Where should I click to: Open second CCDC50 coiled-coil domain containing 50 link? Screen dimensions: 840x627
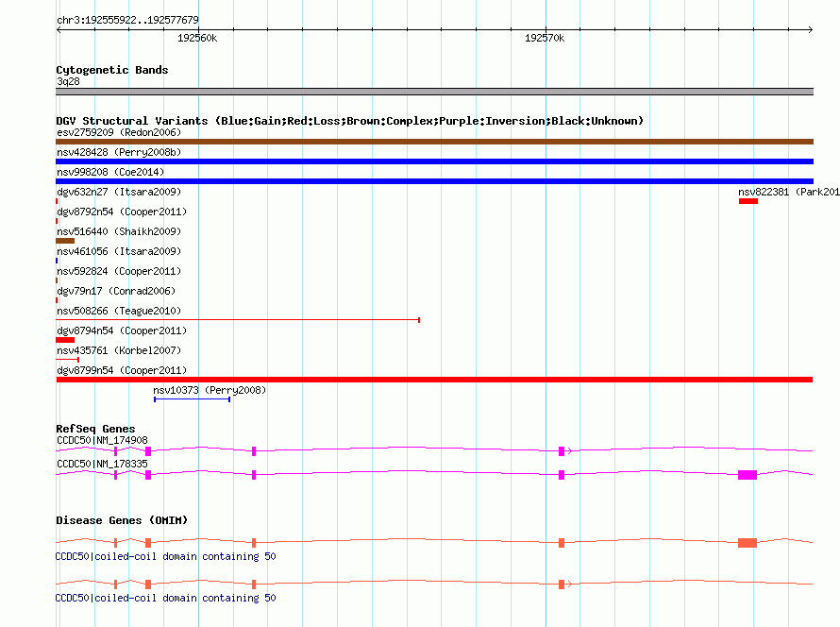pos(165,598)
